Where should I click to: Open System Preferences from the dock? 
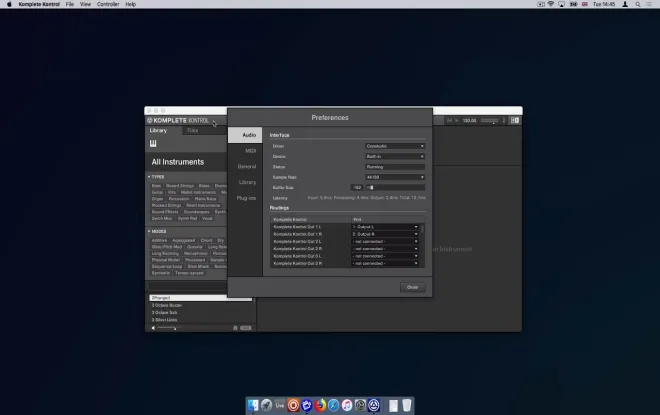[360, 405]
